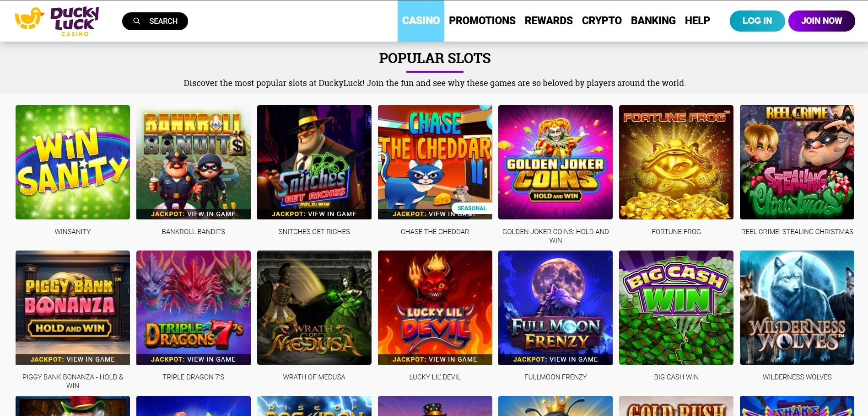Open the Chase the Cheddar thumbnail
This screenshot has width=868, height=416.
435,162
